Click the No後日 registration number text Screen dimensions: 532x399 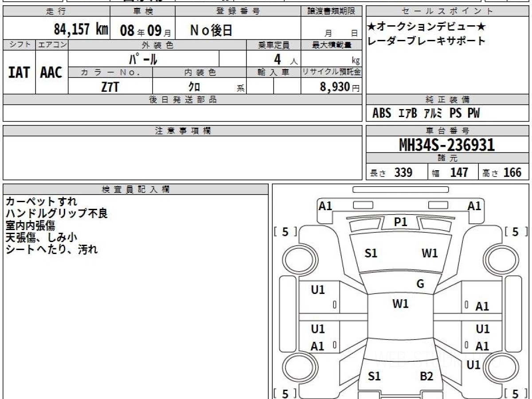(211, 30)
